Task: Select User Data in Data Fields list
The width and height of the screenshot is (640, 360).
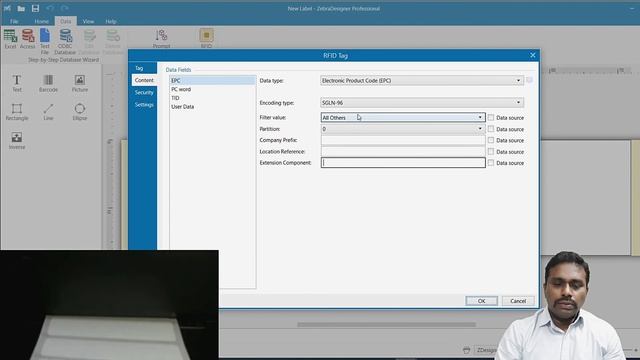Action: click(213, 107)
